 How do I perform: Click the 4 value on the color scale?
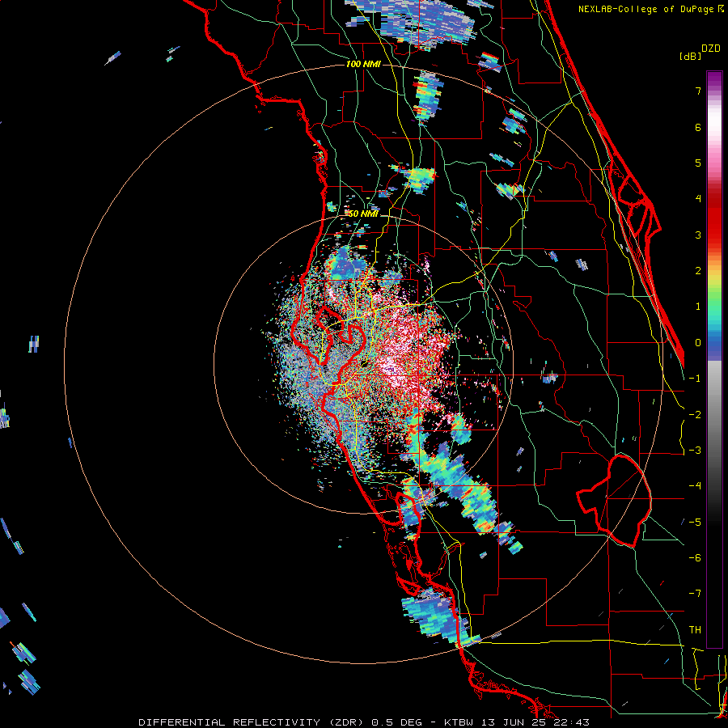pos(698,199)
